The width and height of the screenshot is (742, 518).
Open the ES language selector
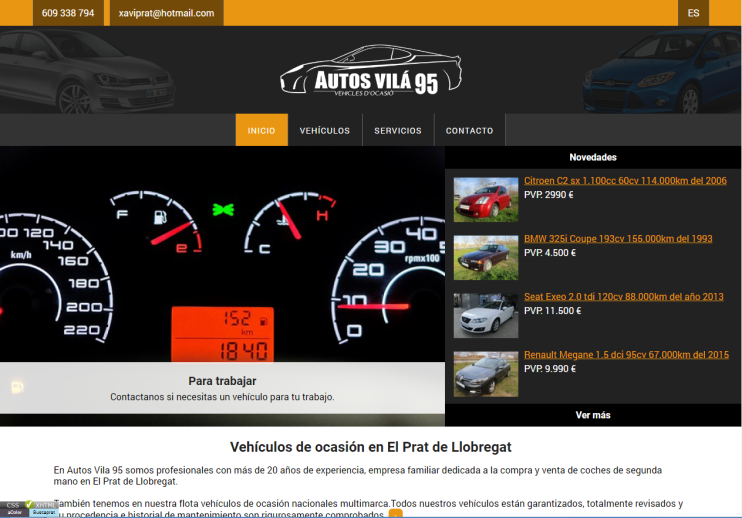pyautogui.click(x=693, y=13)
